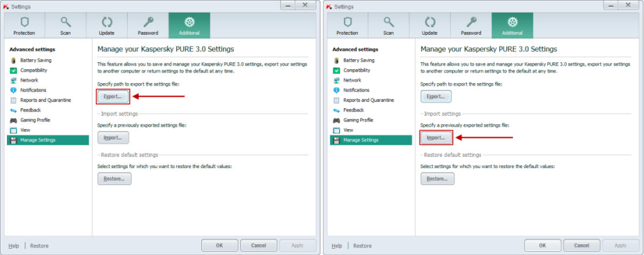The height and width of the screenshot is (255, 644).
Task: Click Feedback arrows icon in left Settings window
Action: pos(14,110)
